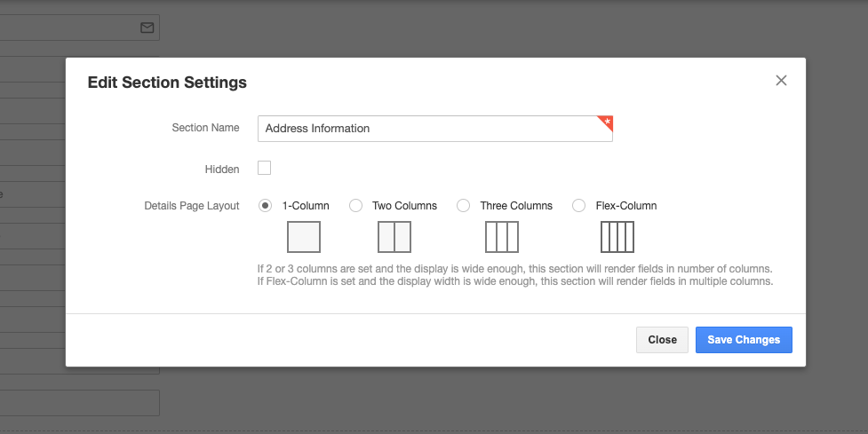Click the Save Changes button

coord(744,339)
